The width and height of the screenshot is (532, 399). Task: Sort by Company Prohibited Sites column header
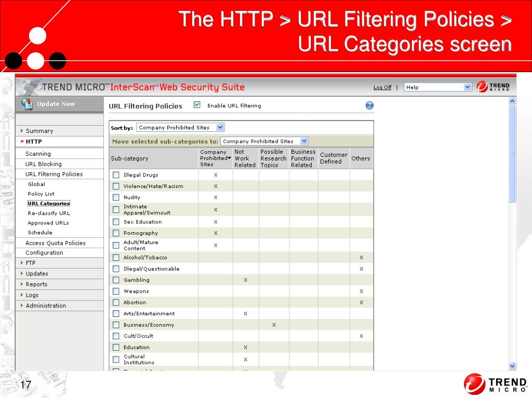(216, 158)
